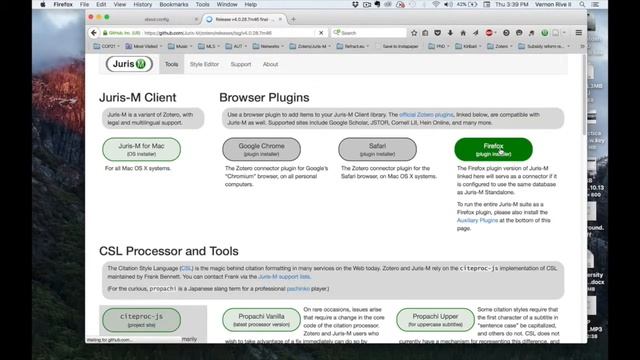The height and width of the screenshot is (360, 640).
Task: Switch to the Style Editor page tab
Action: coord(204,64)
